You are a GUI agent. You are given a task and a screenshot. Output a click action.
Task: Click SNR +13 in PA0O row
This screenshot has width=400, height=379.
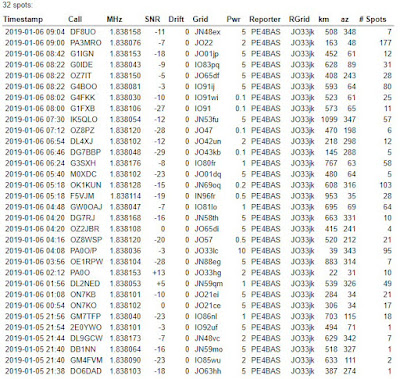[159, 273]
